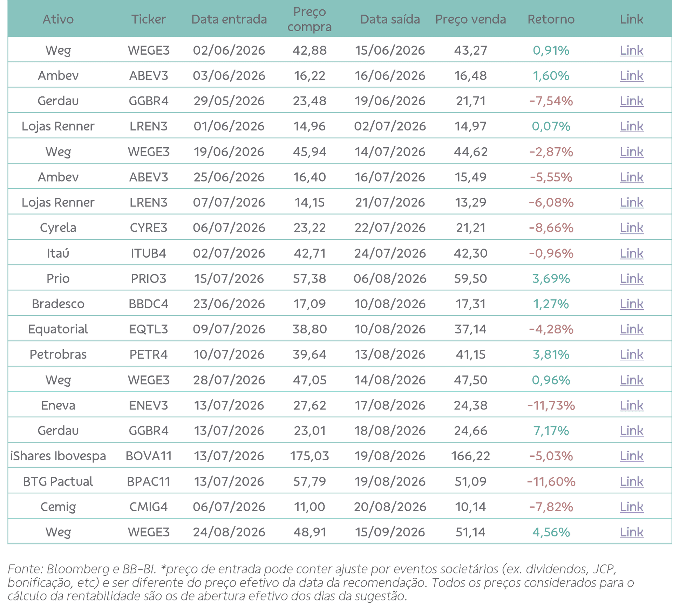Open the Cemig CMIG4 Link
673x616 pixels.
click(x=631, y=507)
